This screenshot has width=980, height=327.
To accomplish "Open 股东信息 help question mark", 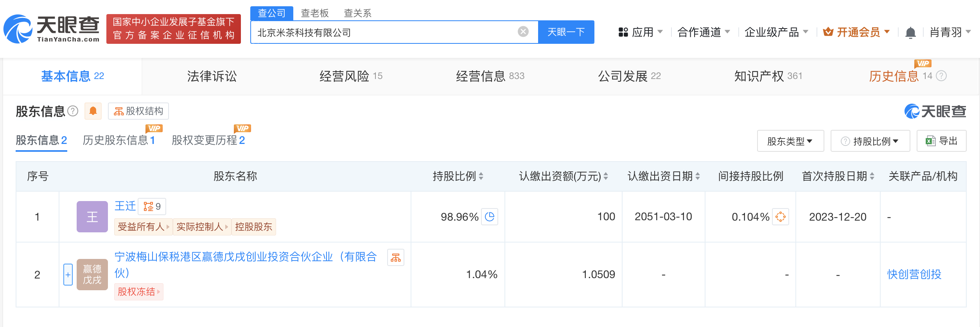I will pos(73,111).
